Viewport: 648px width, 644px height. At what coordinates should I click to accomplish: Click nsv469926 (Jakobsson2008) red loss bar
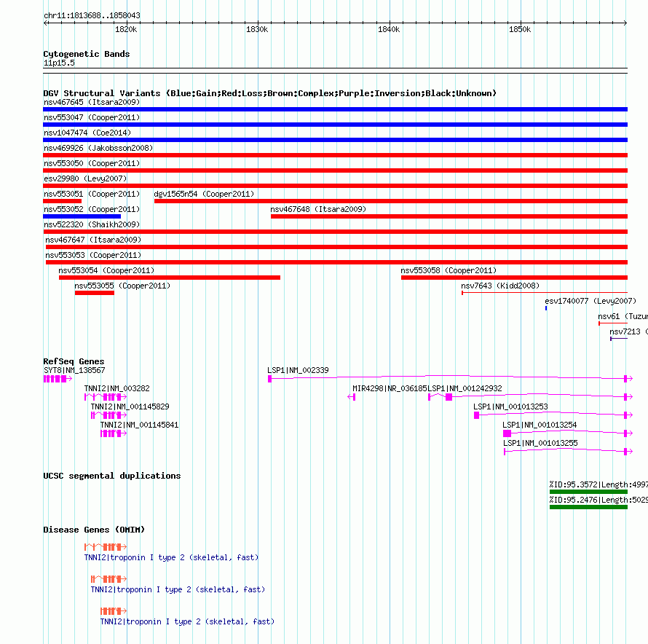pos(335,155)
